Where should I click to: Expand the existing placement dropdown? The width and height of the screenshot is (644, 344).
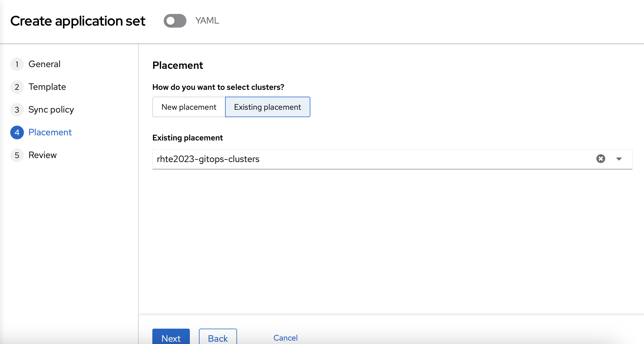pyautogui.click(x=618, y=159)
